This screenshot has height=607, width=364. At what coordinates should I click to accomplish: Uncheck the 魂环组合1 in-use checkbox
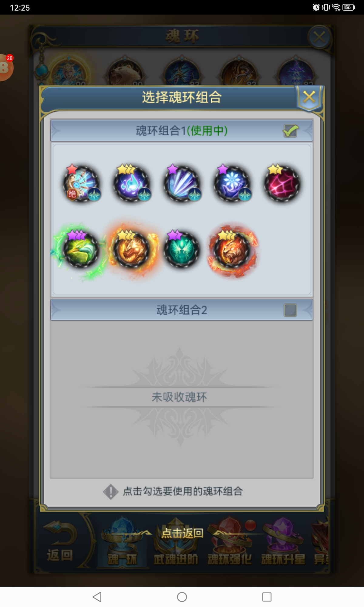(x=290, y=131)
